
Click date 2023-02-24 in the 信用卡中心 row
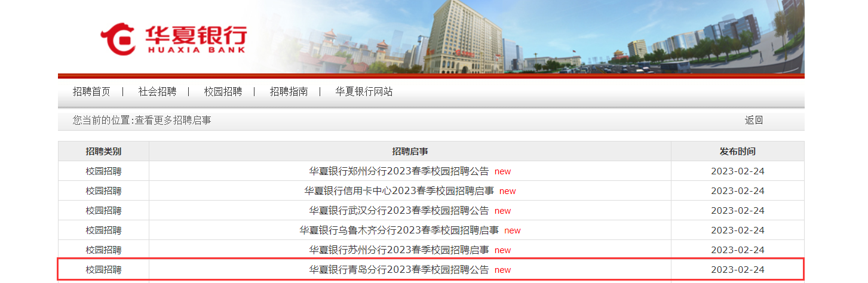738,191
